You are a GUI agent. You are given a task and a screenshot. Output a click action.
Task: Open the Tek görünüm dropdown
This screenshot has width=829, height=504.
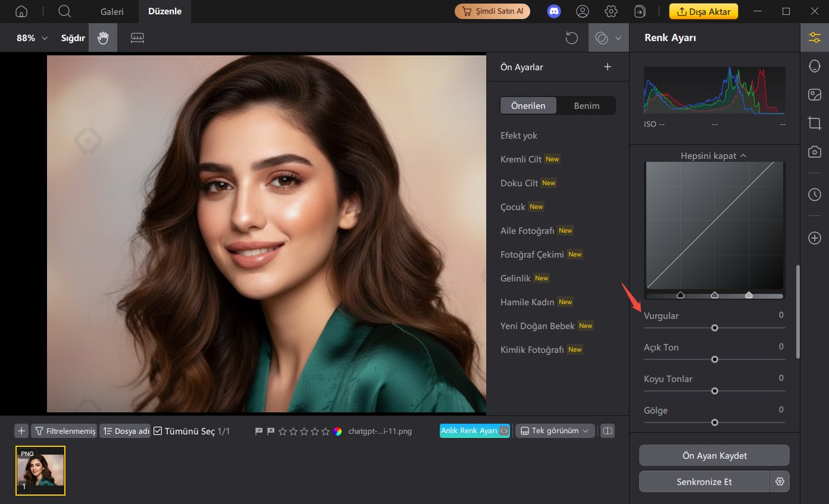(x=553, y=430)
